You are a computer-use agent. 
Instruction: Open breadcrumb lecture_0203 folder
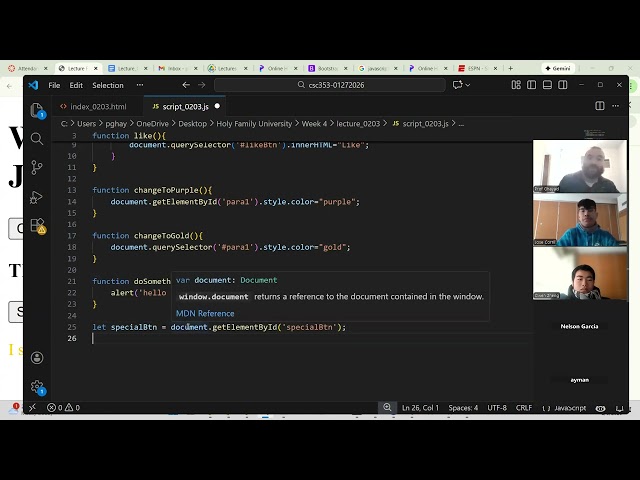point(358,124)
